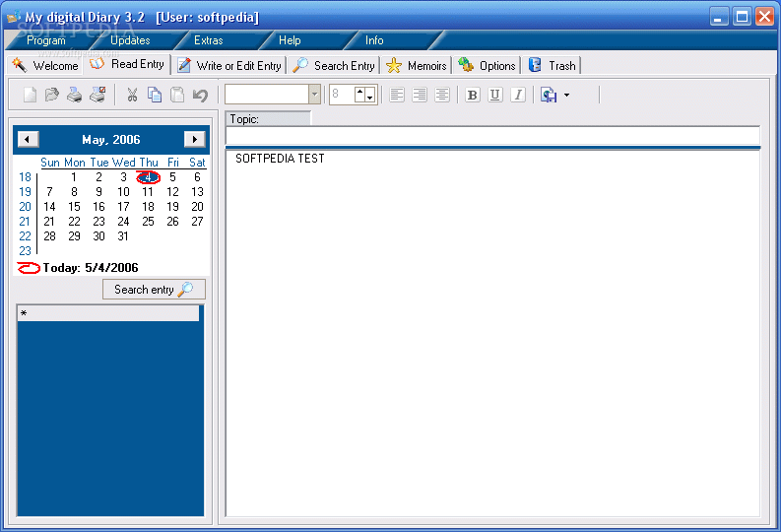Click the Save/export disk icon
Image resolution: width=781 pixels, height=532 pixels.
tap(549, 95)
